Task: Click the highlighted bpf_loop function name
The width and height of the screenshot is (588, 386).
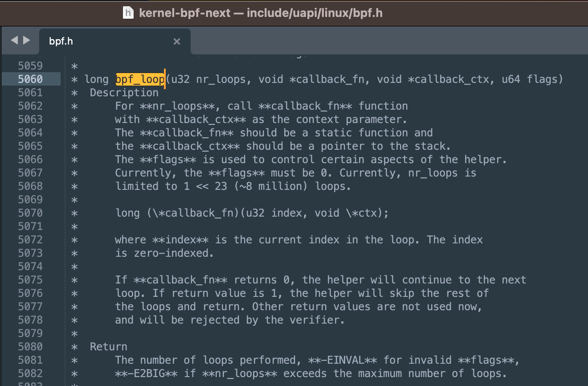Action: 140,79
